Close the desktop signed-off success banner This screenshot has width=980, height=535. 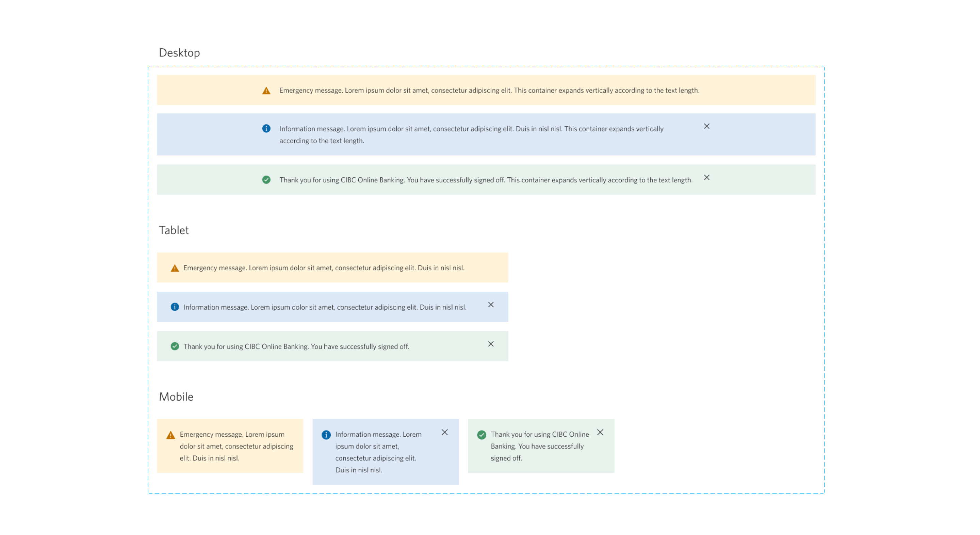click(706, 178)
